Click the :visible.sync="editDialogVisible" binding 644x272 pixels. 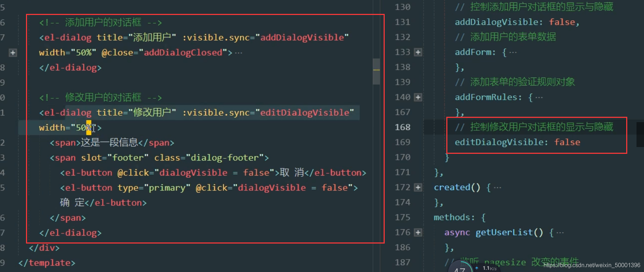tap(268, 113)
